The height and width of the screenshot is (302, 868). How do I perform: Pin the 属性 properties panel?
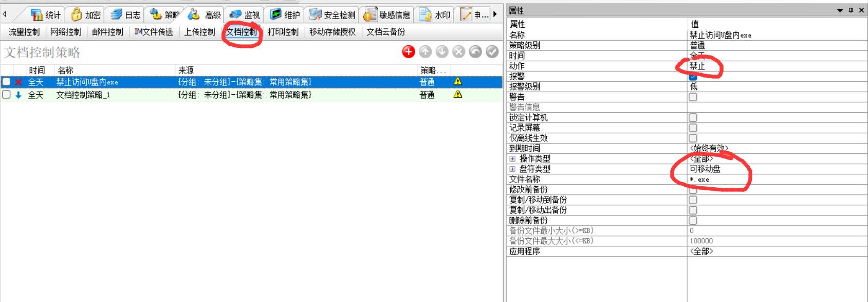coord(851,10)
